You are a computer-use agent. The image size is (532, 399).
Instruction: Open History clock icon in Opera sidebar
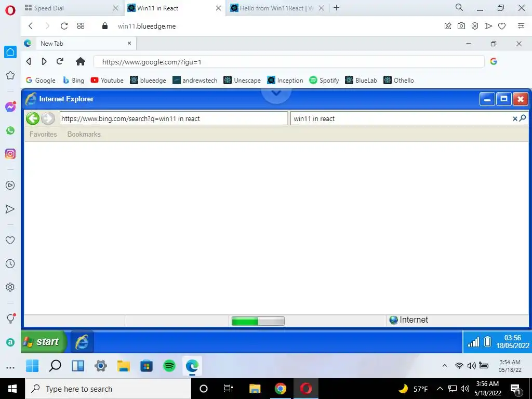click(x=10, y=263)
